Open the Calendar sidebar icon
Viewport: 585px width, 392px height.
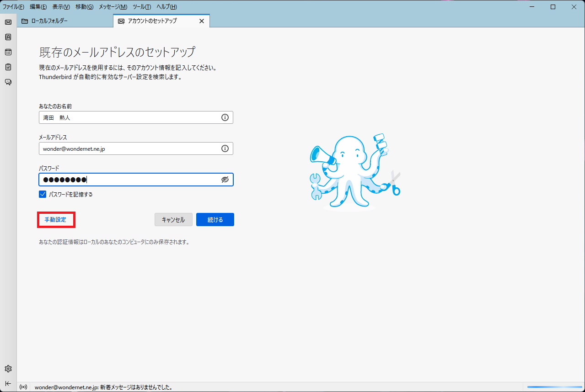coord(8,52)
